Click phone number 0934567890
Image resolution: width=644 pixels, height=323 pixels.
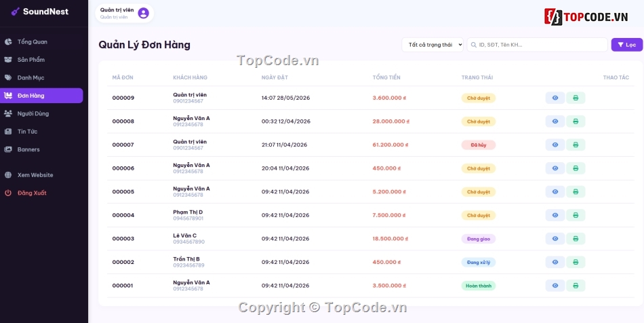coord(188,242)
